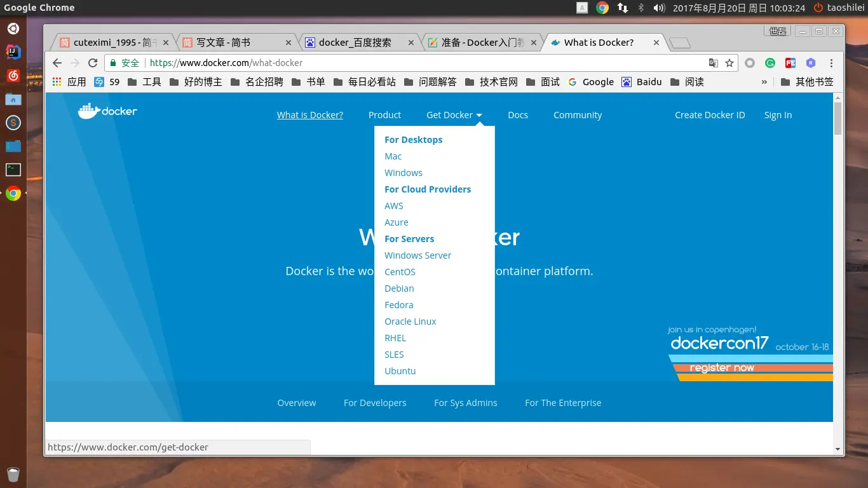The image size is (868, 488).
Task: Click Create Docker ID
Action: pos(710,115)
